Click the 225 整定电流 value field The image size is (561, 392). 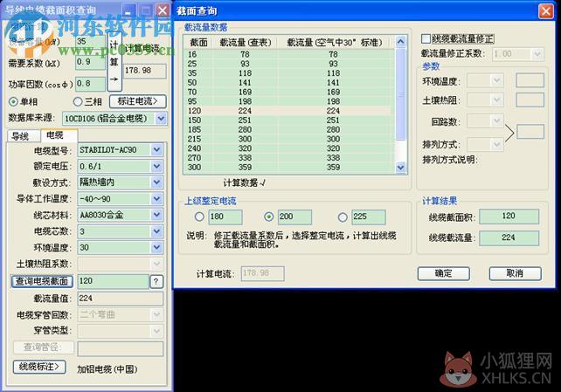[x=369, y=217]
